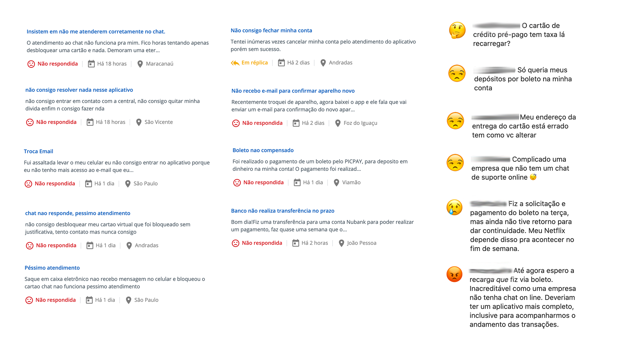Click the crying face emoji near Netflix comment

click(454, 207)
